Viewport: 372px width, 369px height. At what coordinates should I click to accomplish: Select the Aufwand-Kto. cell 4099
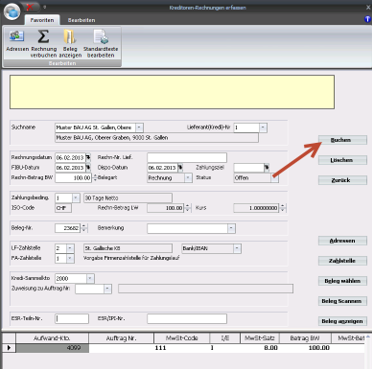pyautogui.click(x=52, y=348)
